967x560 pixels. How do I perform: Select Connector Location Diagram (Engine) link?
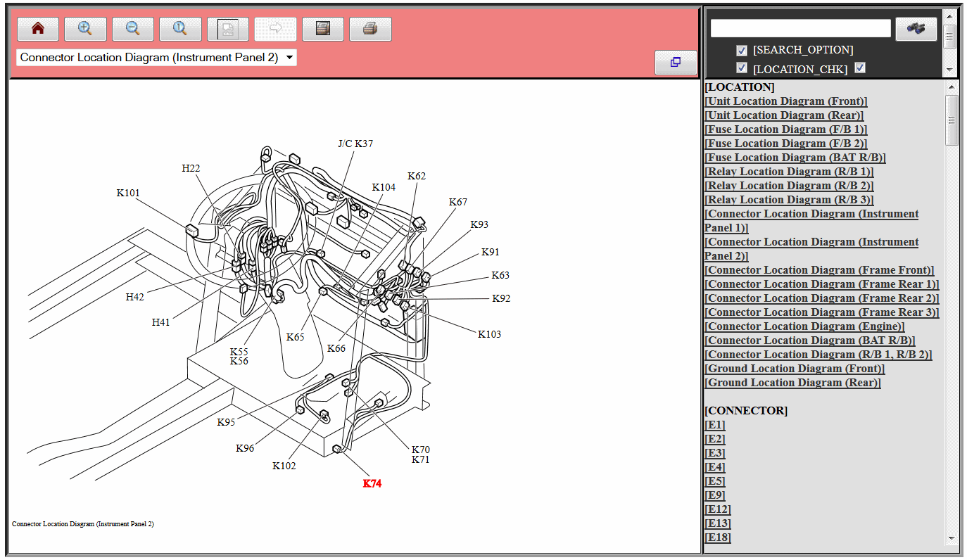804,326
